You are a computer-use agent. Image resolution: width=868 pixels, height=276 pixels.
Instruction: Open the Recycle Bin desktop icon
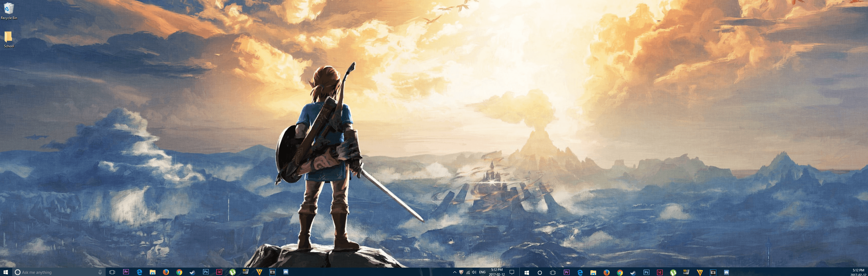pyautogui.click(x=9, y=11)
